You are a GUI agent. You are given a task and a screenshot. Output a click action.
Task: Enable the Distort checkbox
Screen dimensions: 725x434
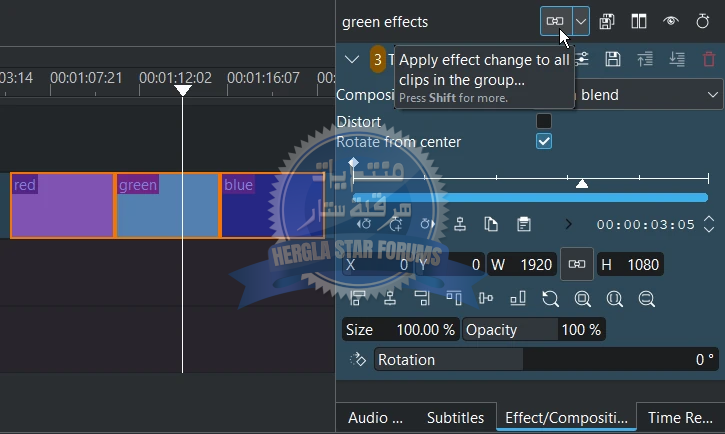pyautogui.click(x=544, y=121)
